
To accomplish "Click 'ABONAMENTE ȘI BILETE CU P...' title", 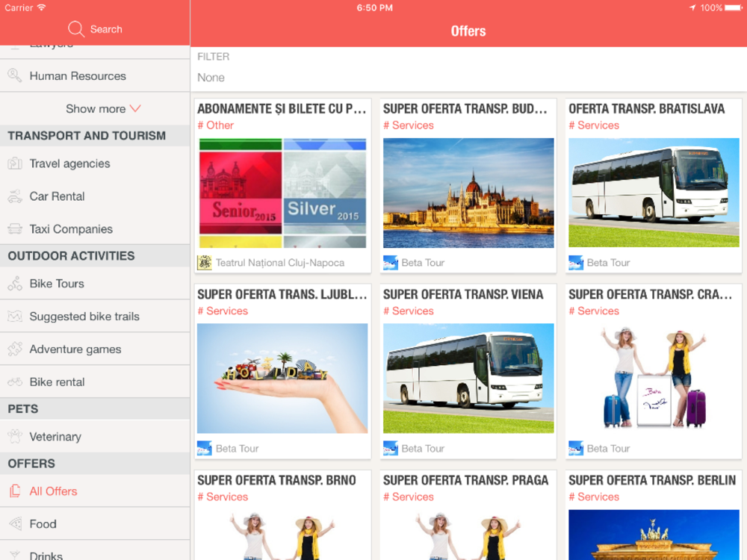I will pos(282,108).
